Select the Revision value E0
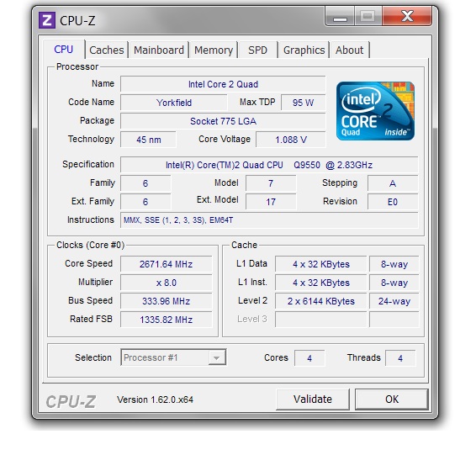476x455 pixels. (x=393, y=202)
